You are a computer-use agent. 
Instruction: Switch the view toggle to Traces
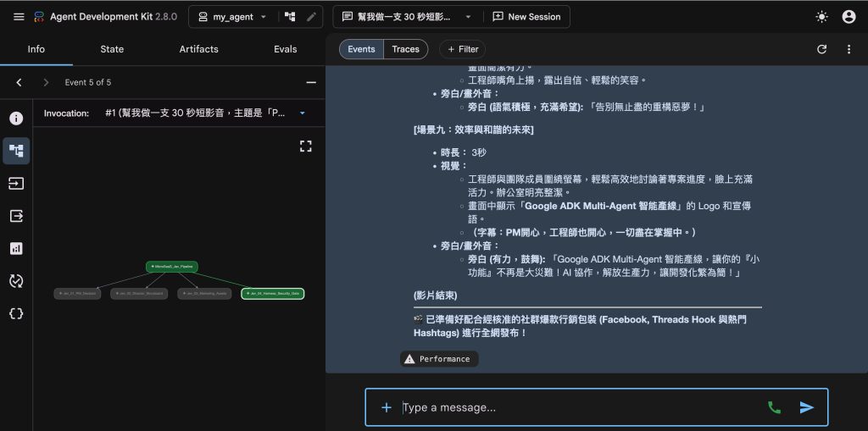pos(406,49)
